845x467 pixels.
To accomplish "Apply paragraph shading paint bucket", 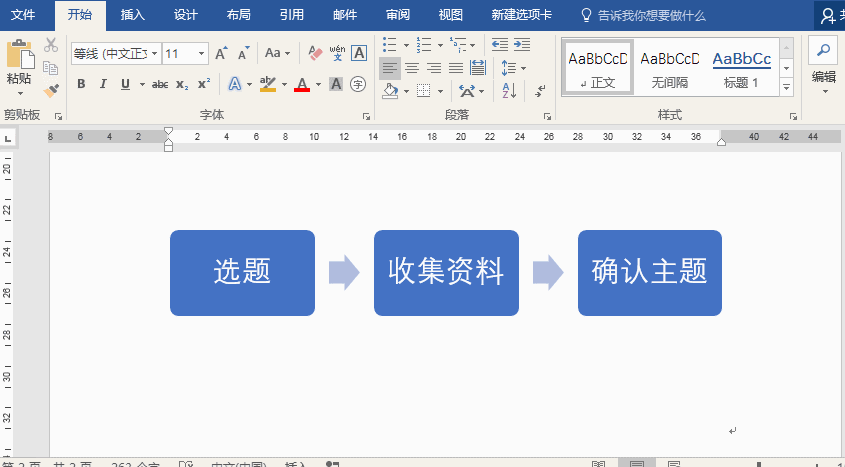I will pyautogui.click(x=390, y=90).
